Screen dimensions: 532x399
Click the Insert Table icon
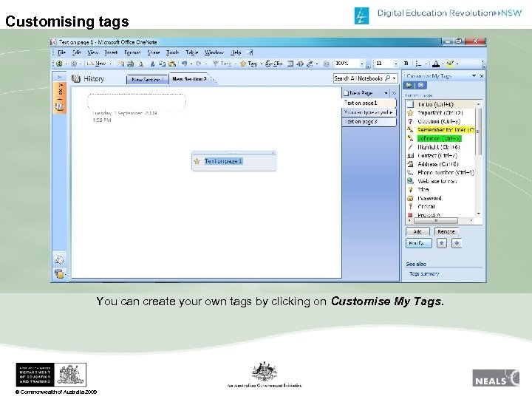click(x=290, y=64)
